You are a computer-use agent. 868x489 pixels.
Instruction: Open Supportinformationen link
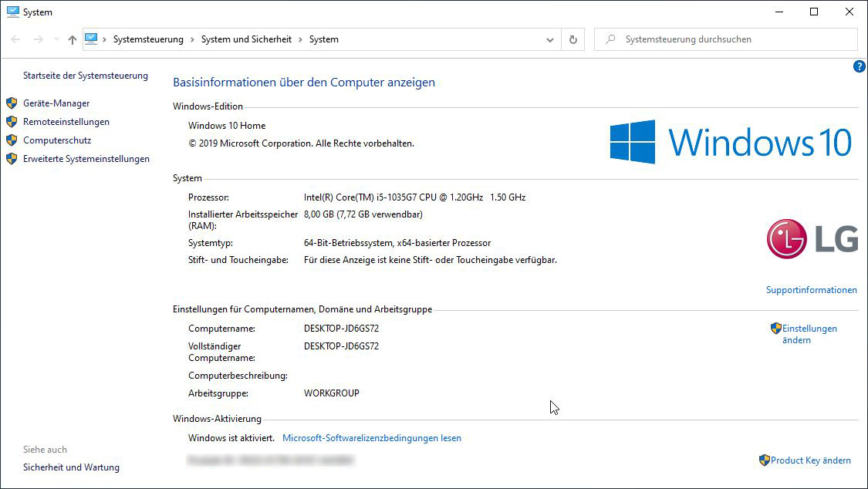coord(811,290)
